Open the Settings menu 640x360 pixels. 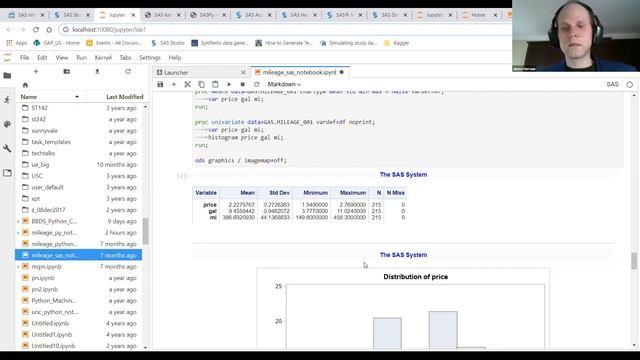(x=150, y=58)
